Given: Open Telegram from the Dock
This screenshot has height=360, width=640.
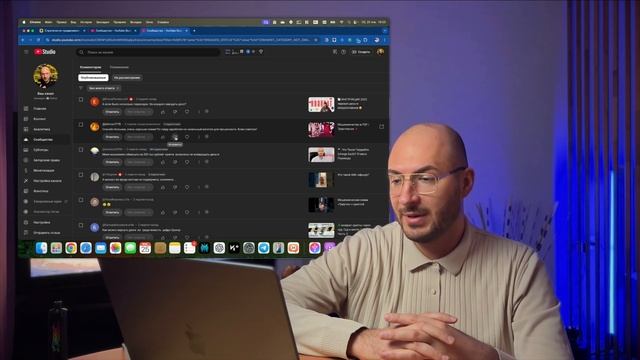Looking at the screenshot, I should 264,248.
